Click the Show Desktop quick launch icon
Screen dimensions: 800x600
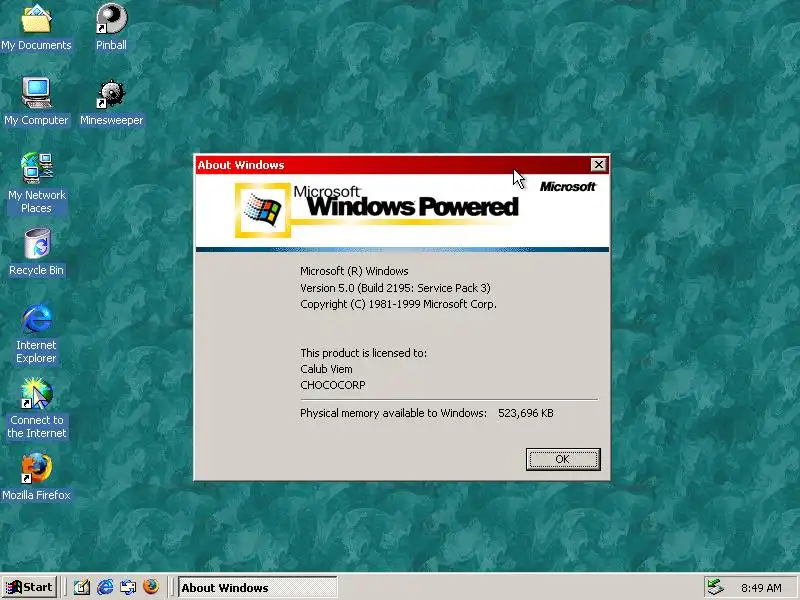pyautogui.click(x=82, y=587)
